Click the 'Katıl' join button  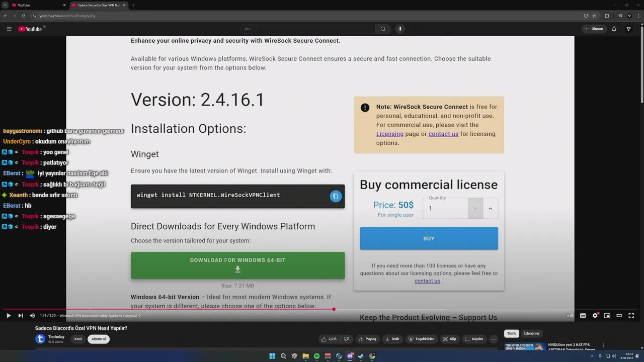click(78, 339)
